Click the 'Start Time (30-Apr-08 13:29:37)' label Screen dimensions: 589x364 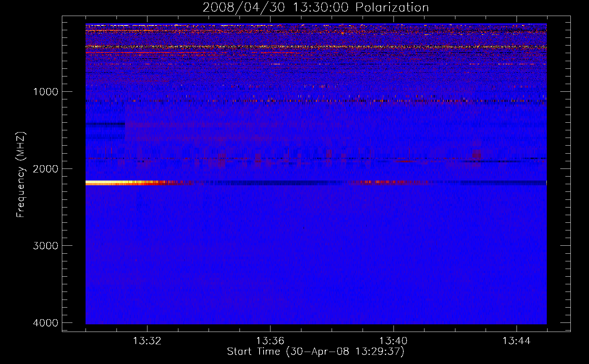[316, 352]
